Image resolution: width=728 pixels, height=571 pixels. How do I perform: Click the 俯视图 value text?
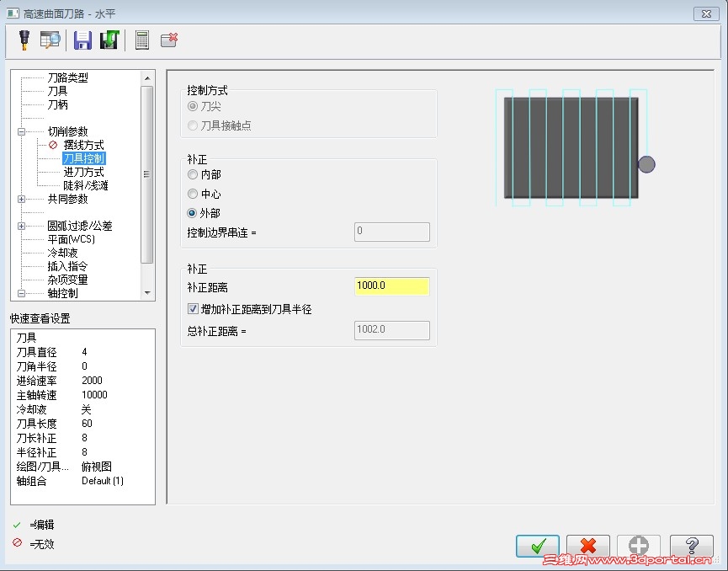pyautogui.click(x=97, y=467)
